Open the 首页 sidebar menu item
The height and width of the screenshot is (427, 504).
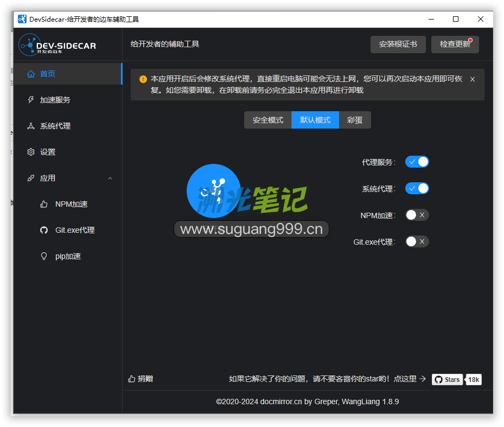tap(68, 74)
